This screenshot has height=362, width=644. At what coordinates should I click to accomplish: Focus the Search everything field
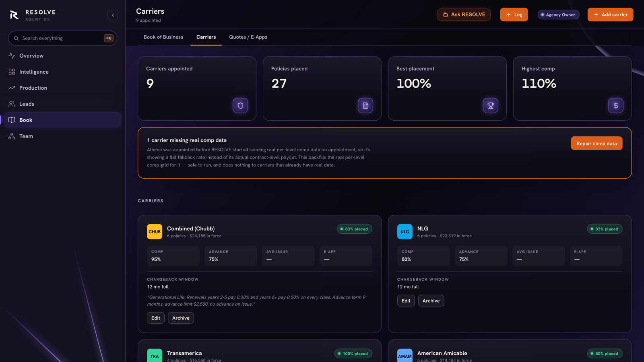63,38
